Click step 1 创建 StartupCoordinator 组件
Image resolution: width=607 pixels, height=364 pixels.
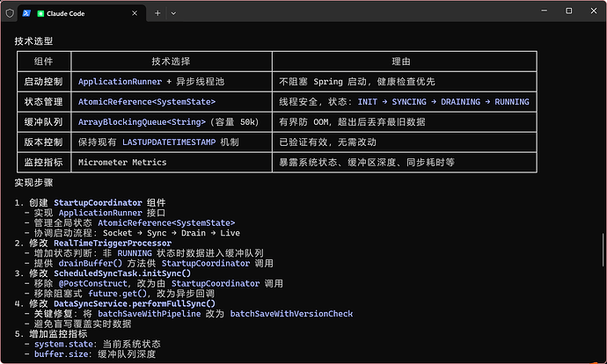(90, 203)
